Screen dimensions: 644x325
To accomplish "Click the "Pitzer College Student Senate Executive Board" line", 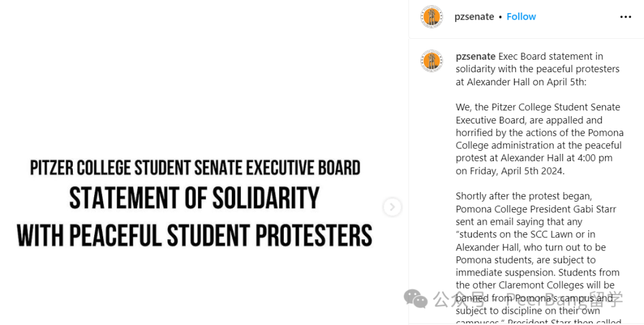I will tap(195, 168).
